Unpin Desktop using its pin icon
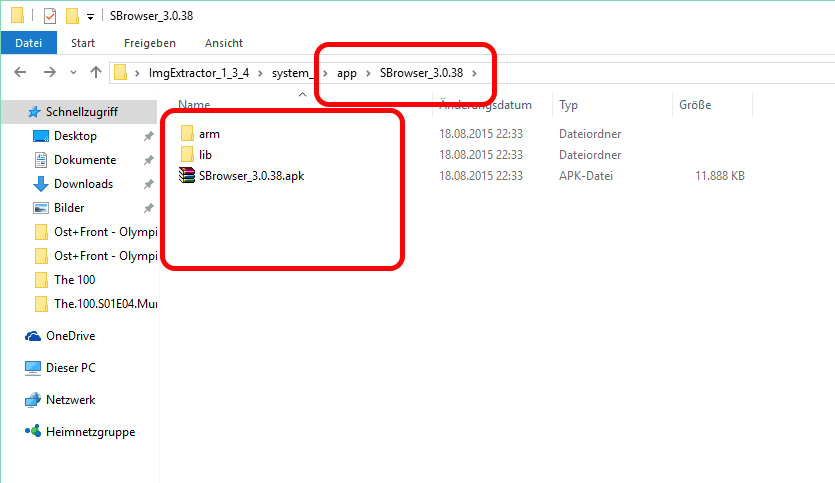This screenshot has width=835, height=483. (149, 136)
